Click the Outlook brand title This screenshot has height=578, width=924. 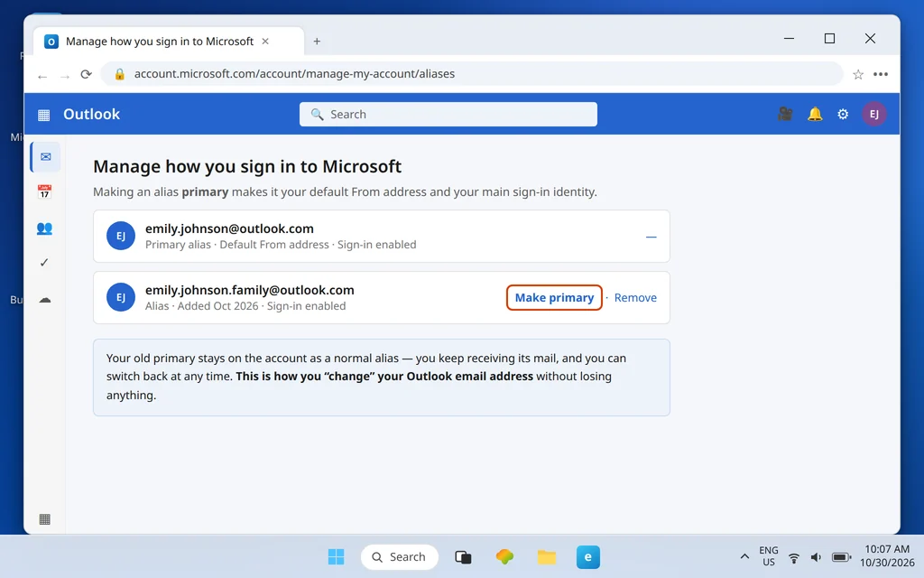pyautogui.click(x=91, y=114)
